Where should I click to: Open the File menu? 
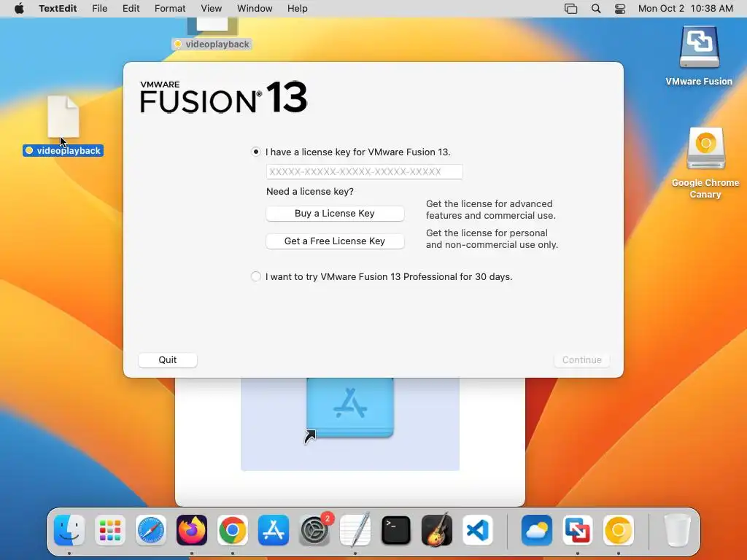pos(99,9)
